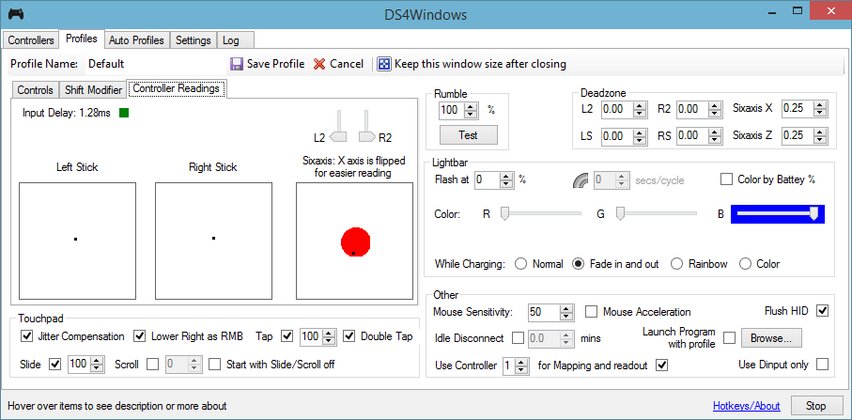Toggle the Tap checkbox

click(x=287, y=336)
